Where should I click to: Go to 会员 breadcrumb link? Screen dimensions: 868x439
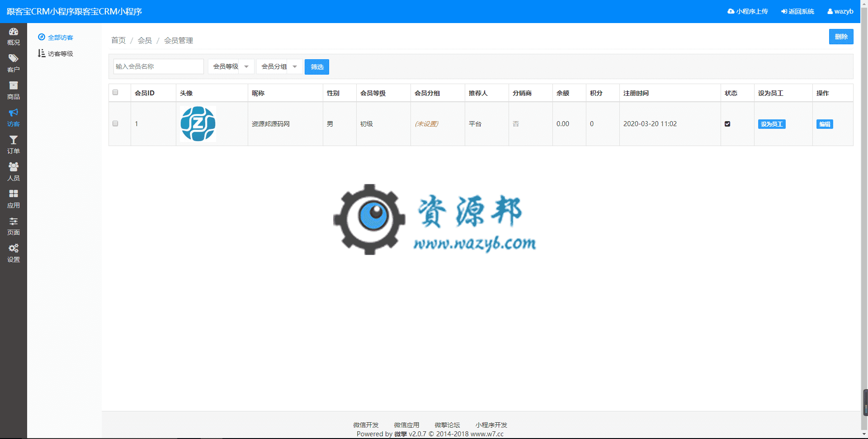pyautogui.click(x=145, y=40)
